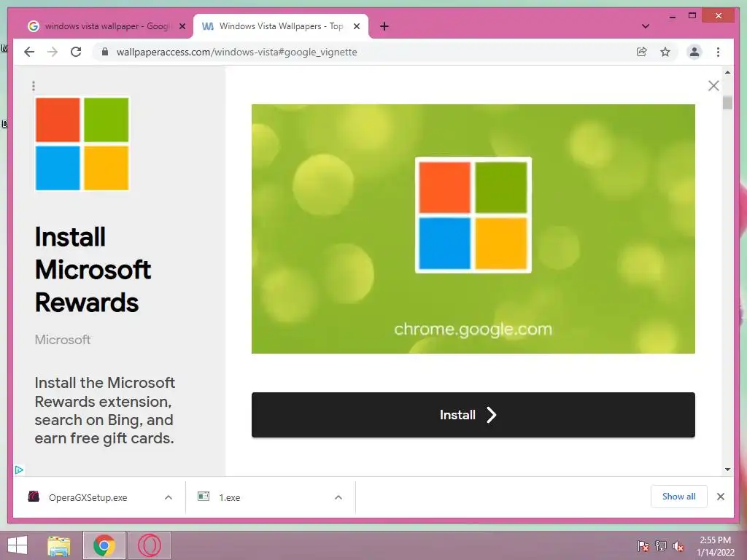Bookmark this page with the star icon
The height and width of the screenshot is (560, 747).
coord(665,52)
